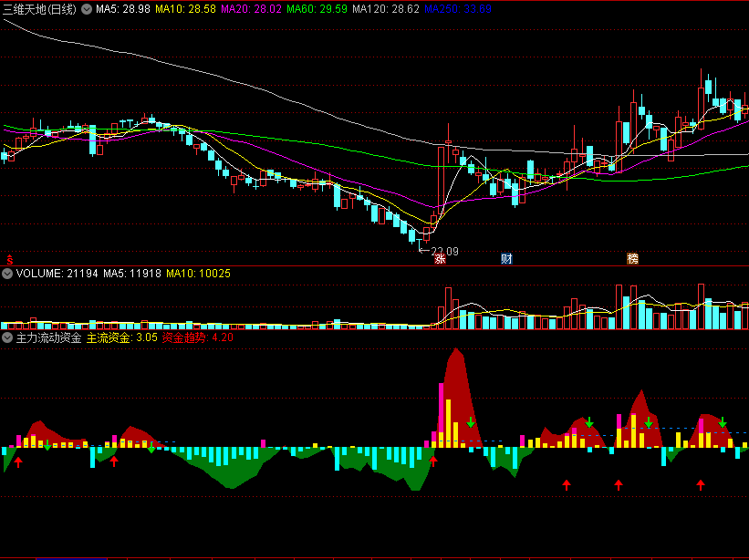Viewport: 749px width, 560px height.
Task: Expand the VOLUME indicator options chevron
Action: [x=7, y=274]
